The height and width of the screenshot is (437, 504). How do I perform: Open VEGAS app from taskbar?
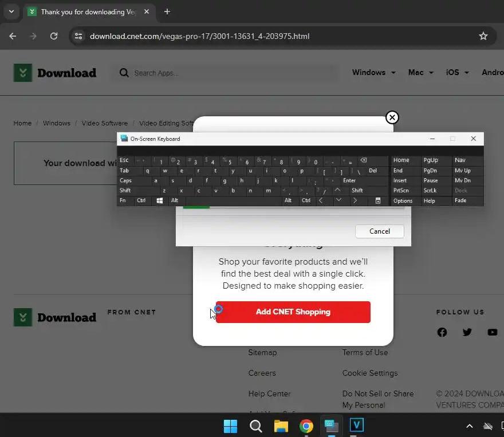click(x=356, y=426)
